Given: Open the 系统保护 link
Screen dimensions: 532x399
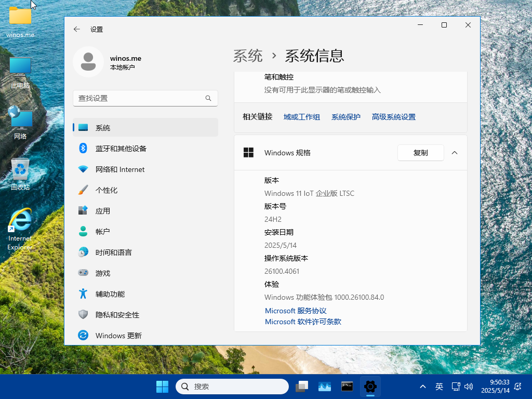Looking at the screenshot, I should point(345,117).
